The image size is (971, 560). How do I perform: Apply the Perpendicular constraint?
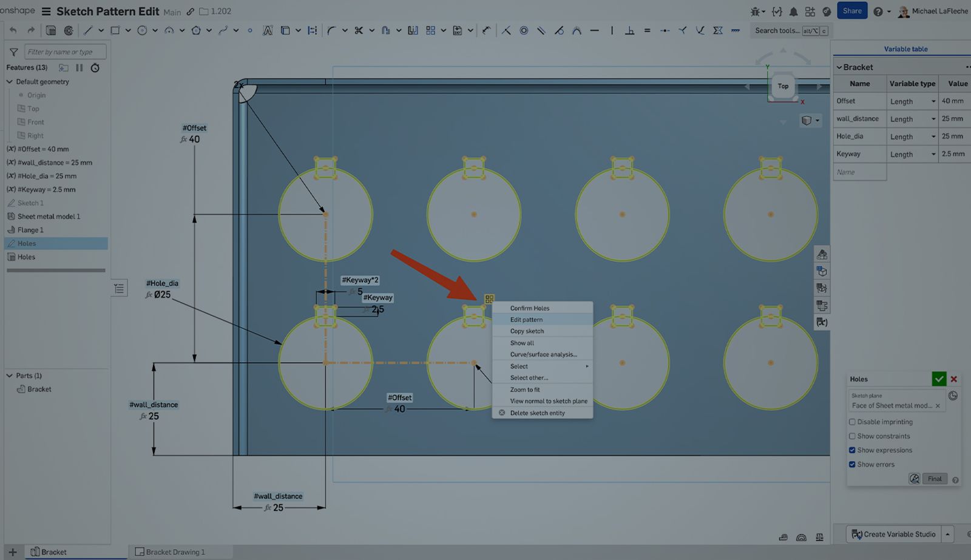click(629, 30)
